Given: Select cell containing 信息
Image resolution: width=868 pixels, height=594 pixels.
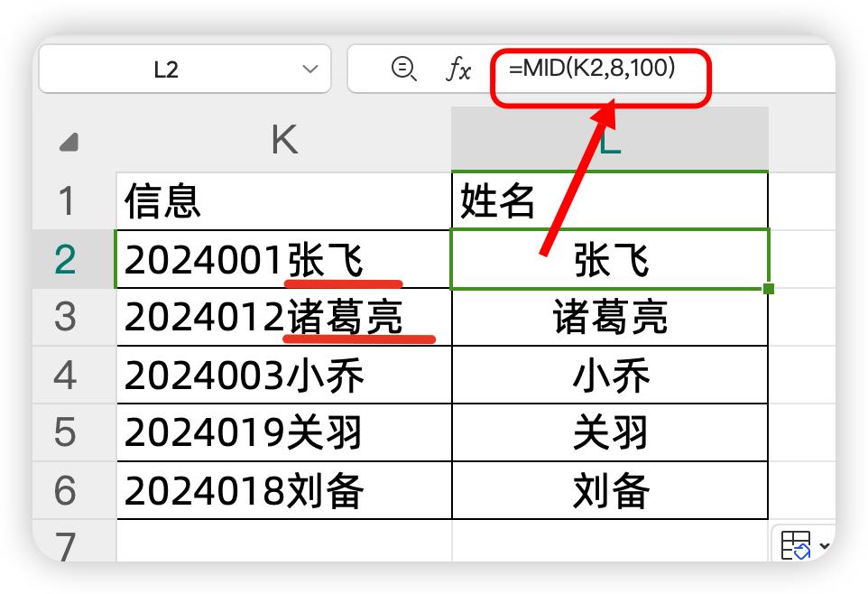Looking at the screenshot, I should [284, 200].
